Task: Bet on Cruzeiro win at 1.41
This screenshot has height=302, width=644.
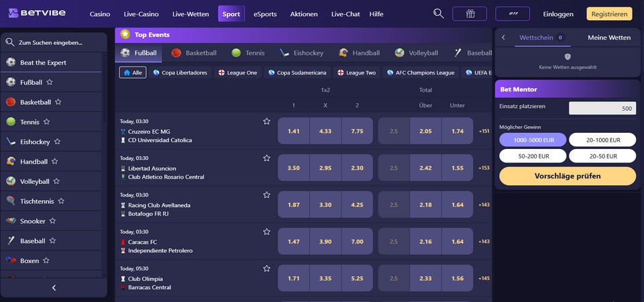Action: [294, 131]
